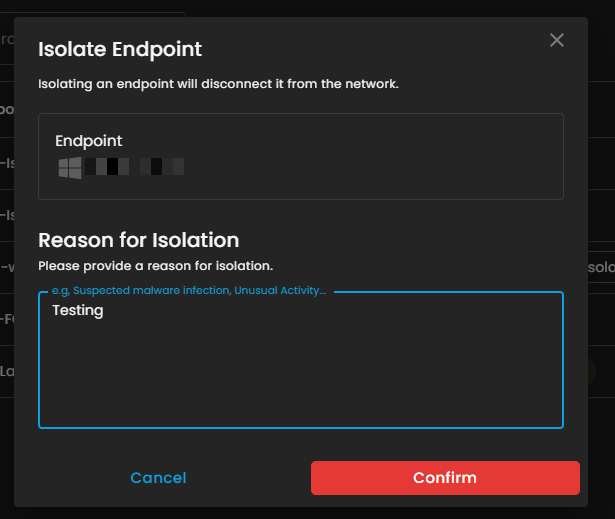Viewport: 615px width, 519px height.
Task: Click the "Please provide a reason" helper text
Action: point(156,266)
